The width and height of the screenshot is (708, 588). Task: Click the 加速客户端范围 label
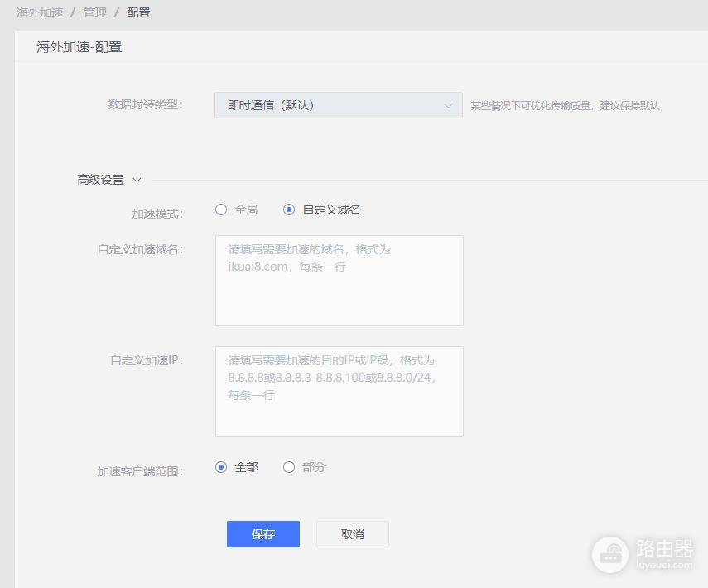tap(140, 471)
